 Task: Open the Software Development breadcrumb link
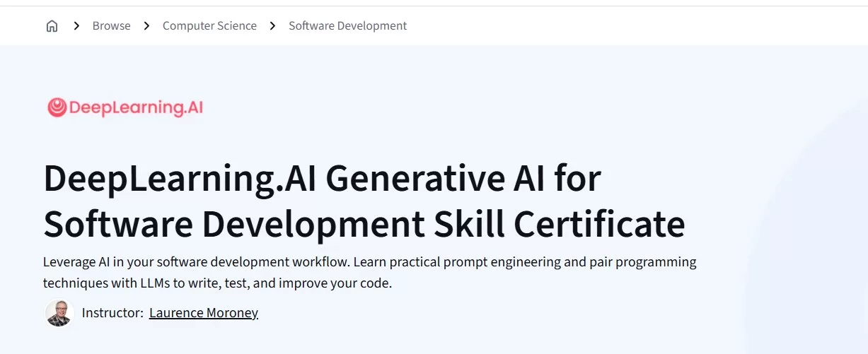coord(347,25)
